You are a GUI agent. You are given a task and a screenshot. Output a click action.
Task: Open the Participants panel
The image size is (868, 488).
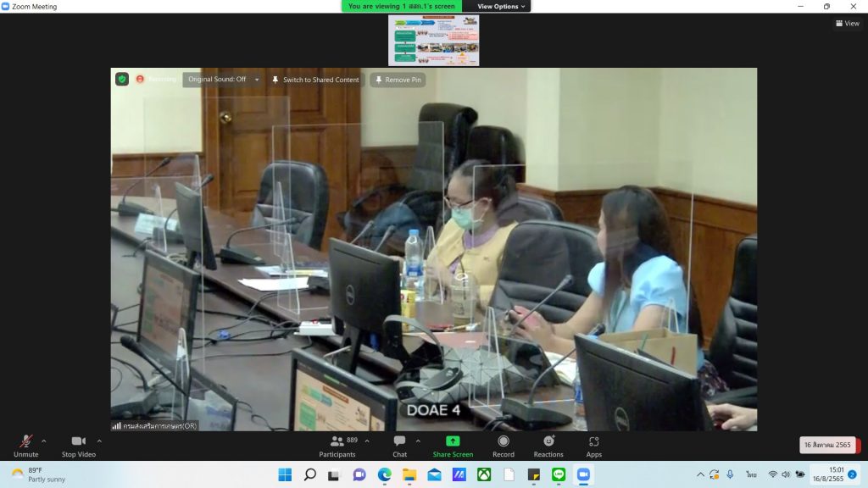pyautogui.click(x=337, y=446)
